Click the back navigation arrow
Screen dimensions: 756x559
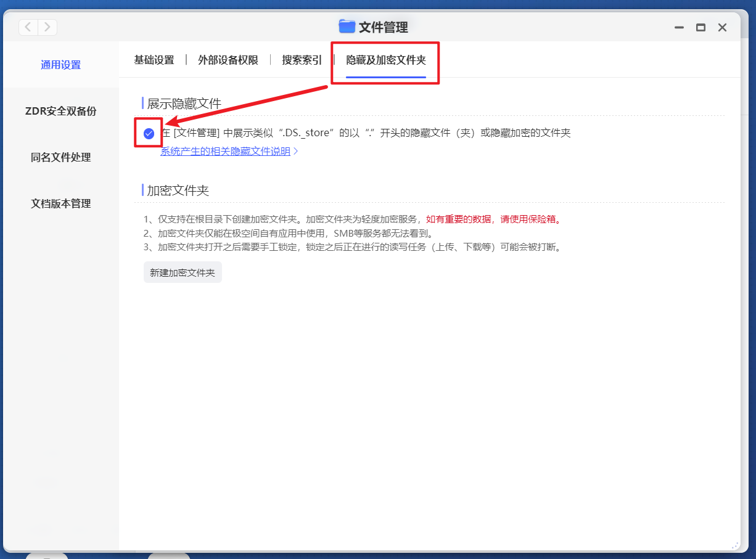pyautogui.click(x=28, y=27)
